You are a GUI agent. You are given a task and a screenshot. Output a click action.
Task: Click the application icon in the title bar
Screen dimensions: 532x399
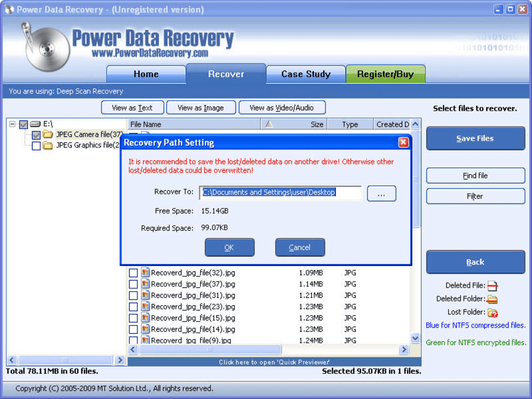tap(9, 9)
